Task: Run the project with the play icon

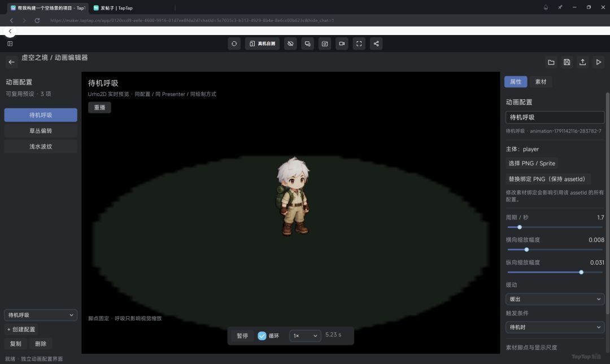Action: point(598,62)
